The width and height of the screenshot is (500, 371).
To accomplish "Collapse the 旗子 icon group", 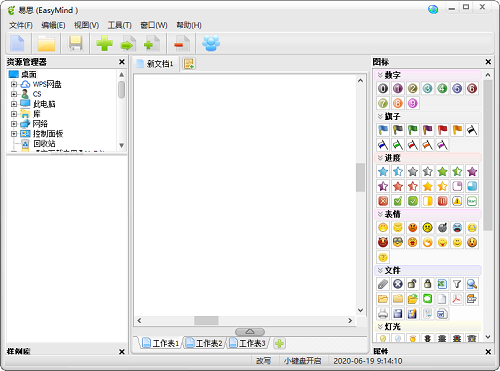I will 380,116.
